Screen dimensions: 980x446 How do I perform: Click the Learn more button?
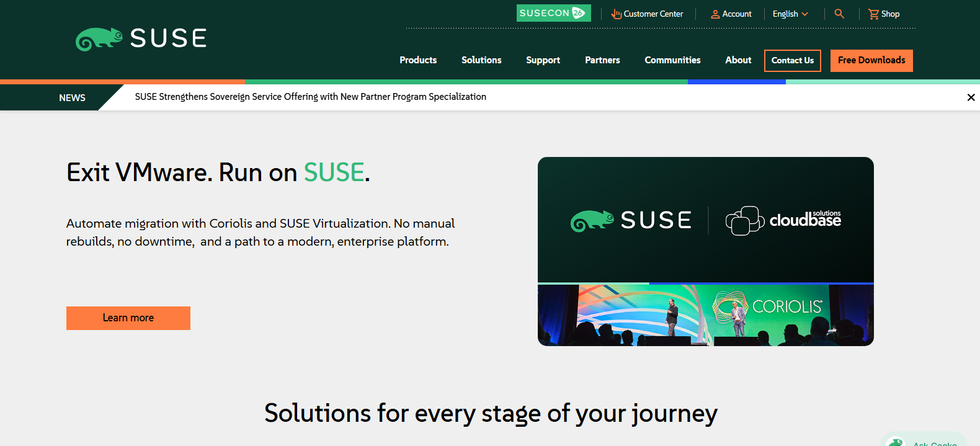pos(128,318)
